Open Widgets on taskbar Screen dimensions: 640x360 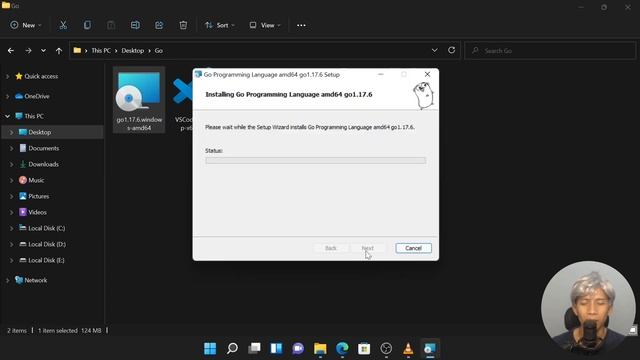pos(276,348)
